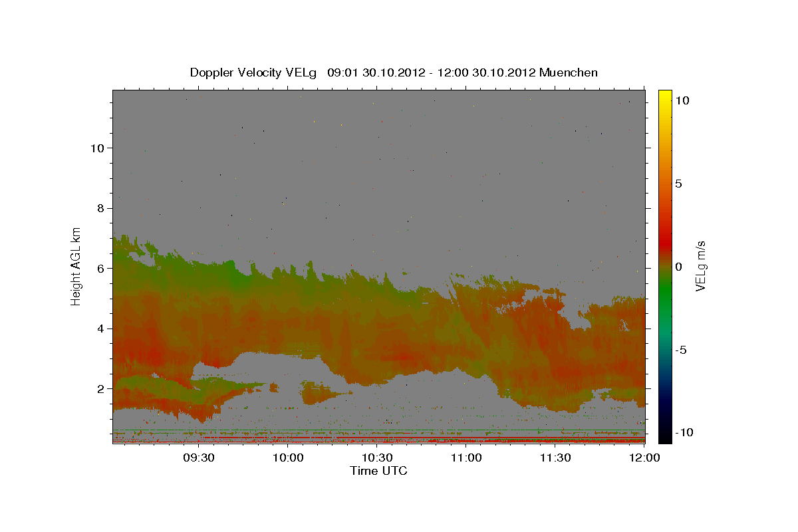Click the colorbar value 0 label
This screenshot has height=532, width=798.
tap(678, 267)
